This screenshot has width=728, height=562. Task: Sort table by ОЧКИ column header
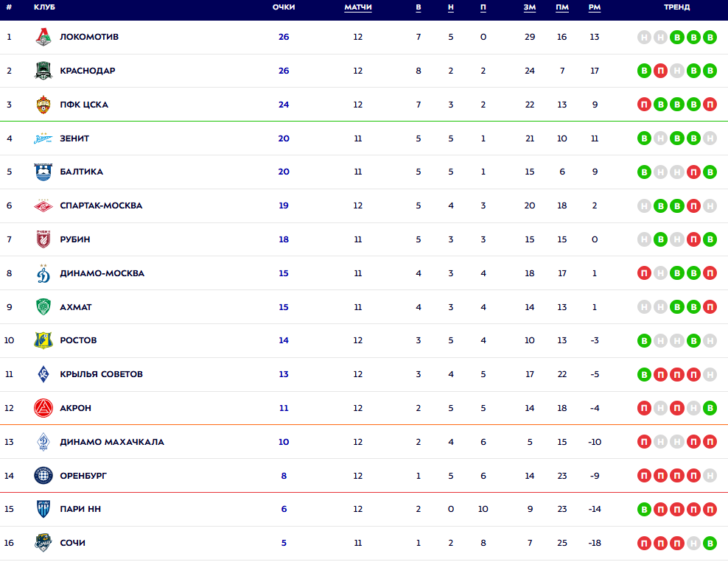[284, 7]
